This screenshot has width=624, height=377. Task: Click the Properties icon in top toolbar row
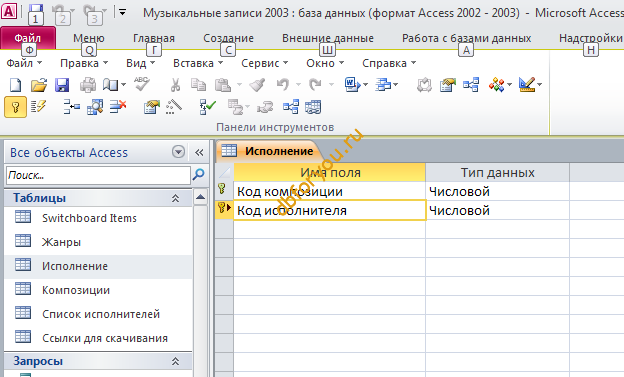(447, 85)
